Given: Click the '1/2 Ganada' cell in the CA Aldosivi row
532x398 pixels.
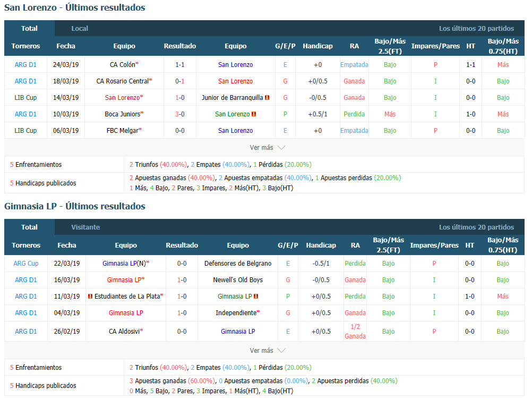Looking at the screenshot, I should (x=355, y=332).
